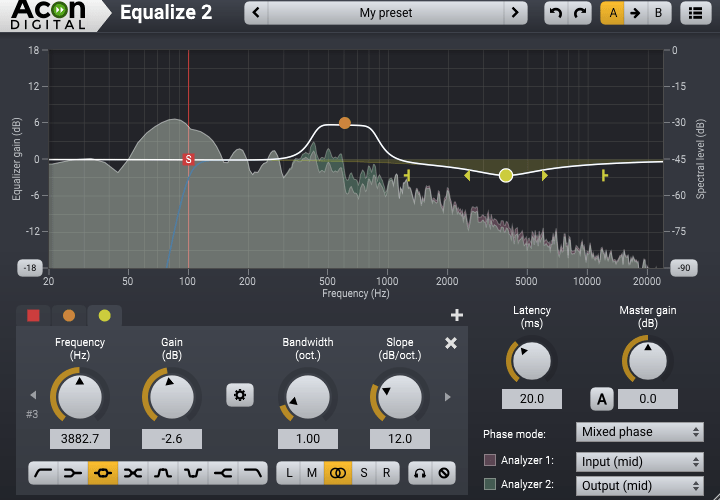This screenshot has height=500, width=720.
Task: Open the Phase mode dropdown
Action: point(640,432)
